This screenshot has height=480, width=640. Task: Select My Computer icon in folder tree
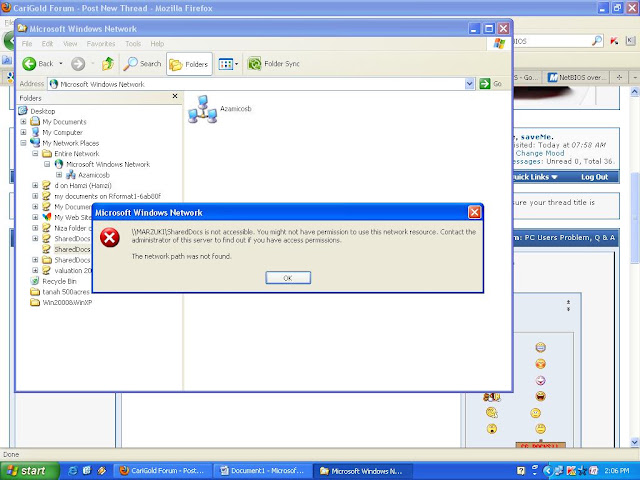pos(35,132)
